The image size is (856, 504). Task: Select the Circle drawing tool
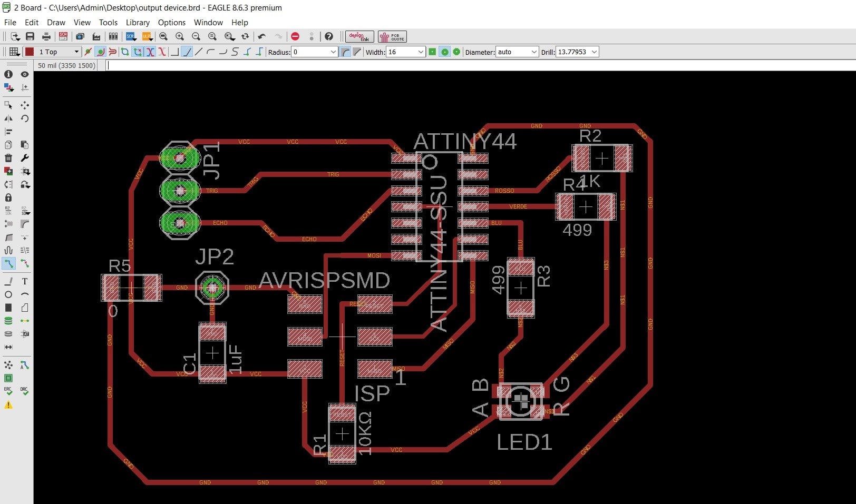8,294
